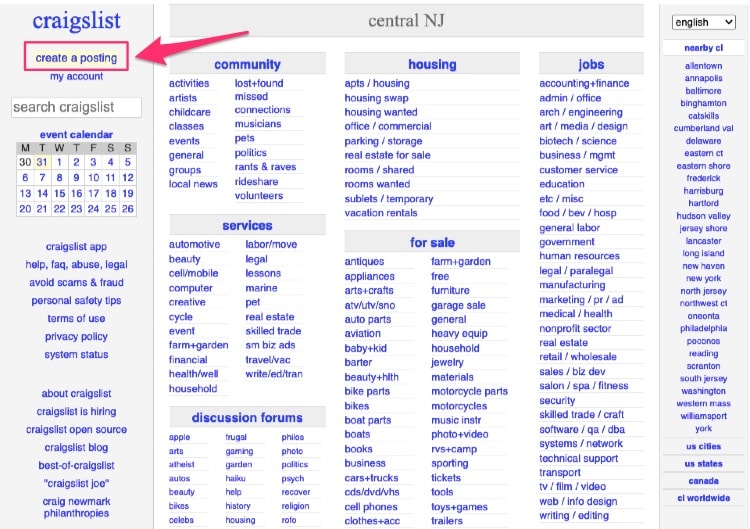Open about craigslist page
Viewport: 750px width, 529px height.
[76, 394]
